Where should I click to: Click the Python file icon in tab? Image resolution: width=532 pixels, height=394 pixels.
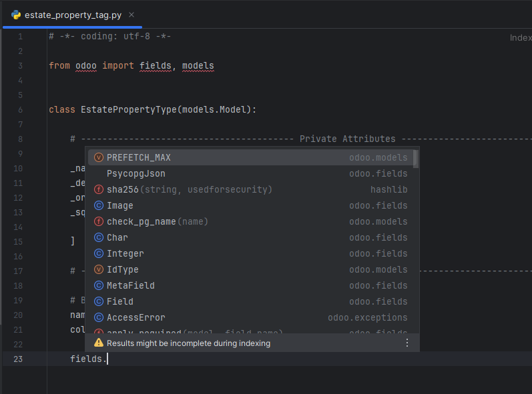(16, 15)
